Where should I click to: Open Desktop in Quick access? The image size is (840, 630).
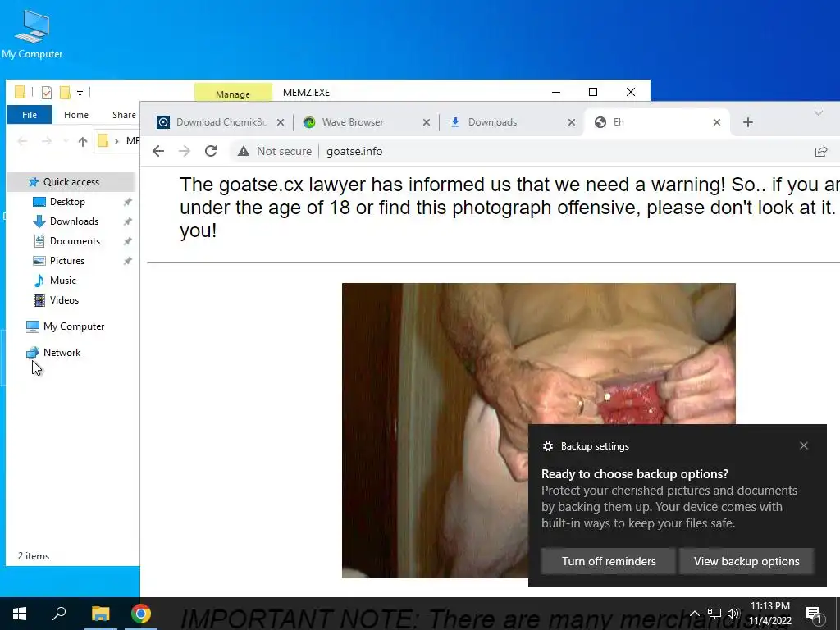pos(67,202)
